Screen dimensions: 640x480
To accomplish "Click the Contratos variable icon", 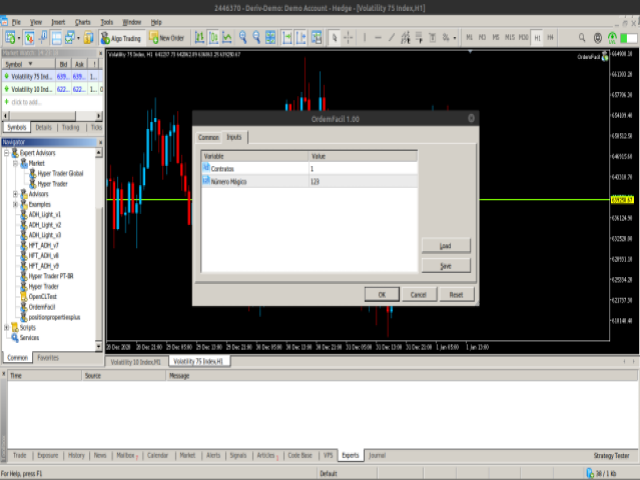I will point(208,169).
